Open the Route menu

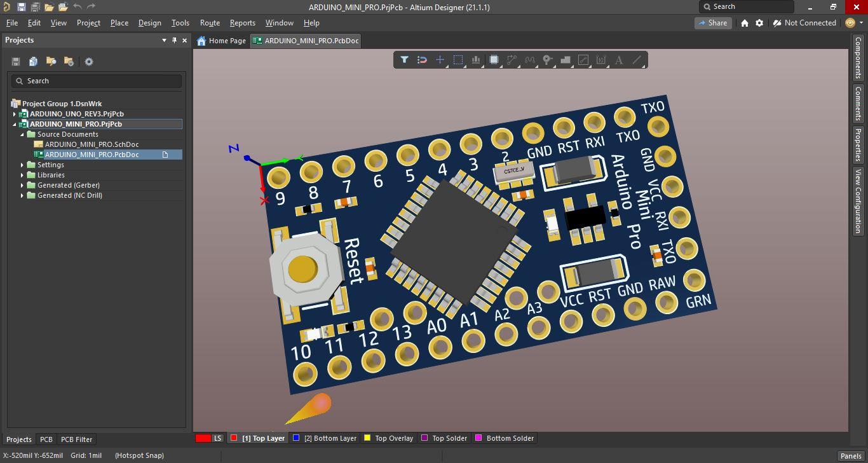point(210,23)
